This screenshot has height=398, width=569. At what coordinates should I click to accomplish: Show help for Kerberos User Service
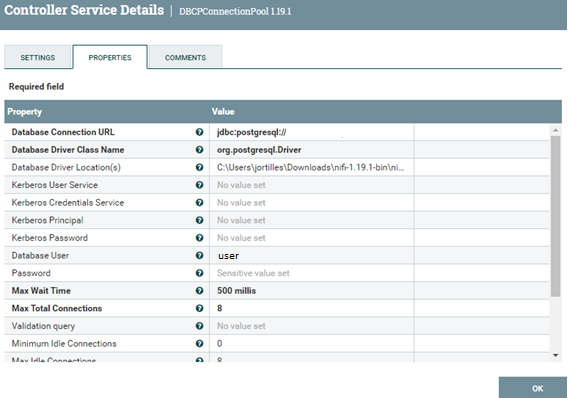[x=199, y=185]
